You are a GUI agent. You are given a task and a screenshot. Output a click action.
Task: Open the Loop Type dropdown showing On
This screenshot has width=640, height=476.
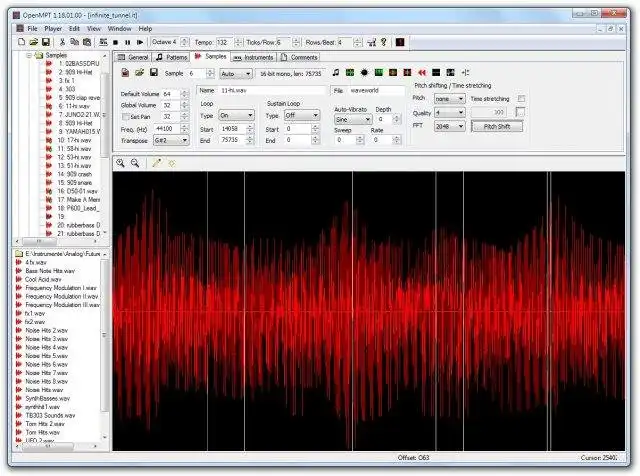[236, 116]
